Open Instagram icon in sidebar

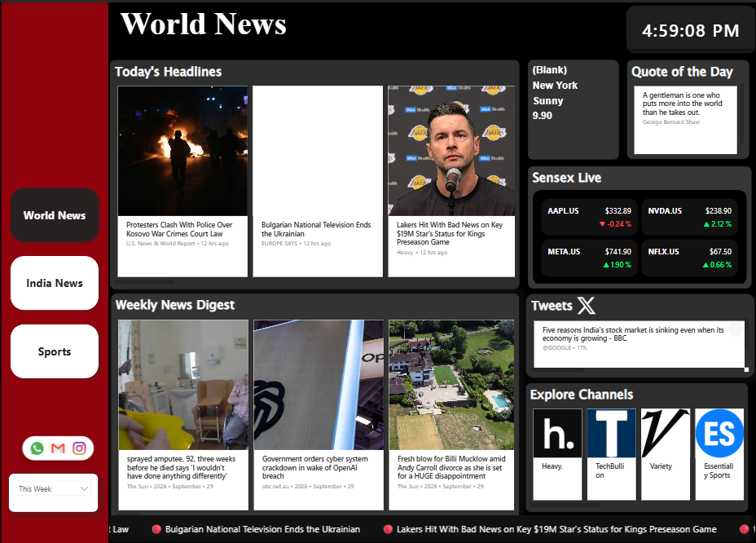tap(79, 448)
